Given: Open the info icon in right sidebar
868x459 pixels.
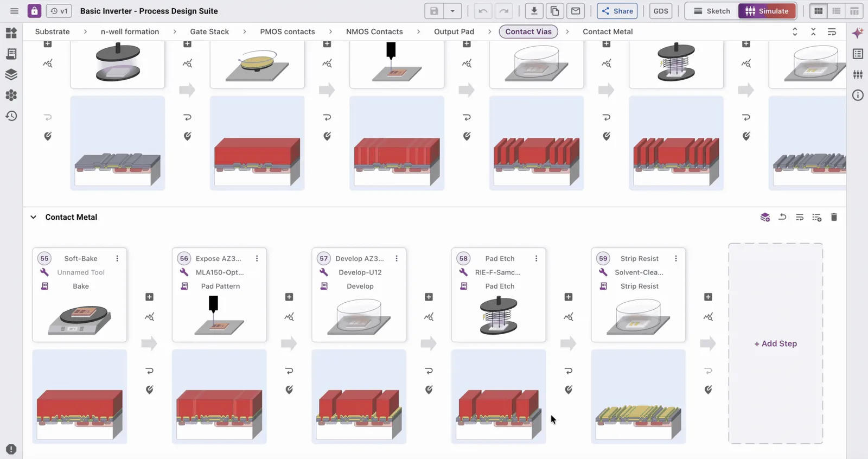Looking at the screenshot, I should [858, 95].
